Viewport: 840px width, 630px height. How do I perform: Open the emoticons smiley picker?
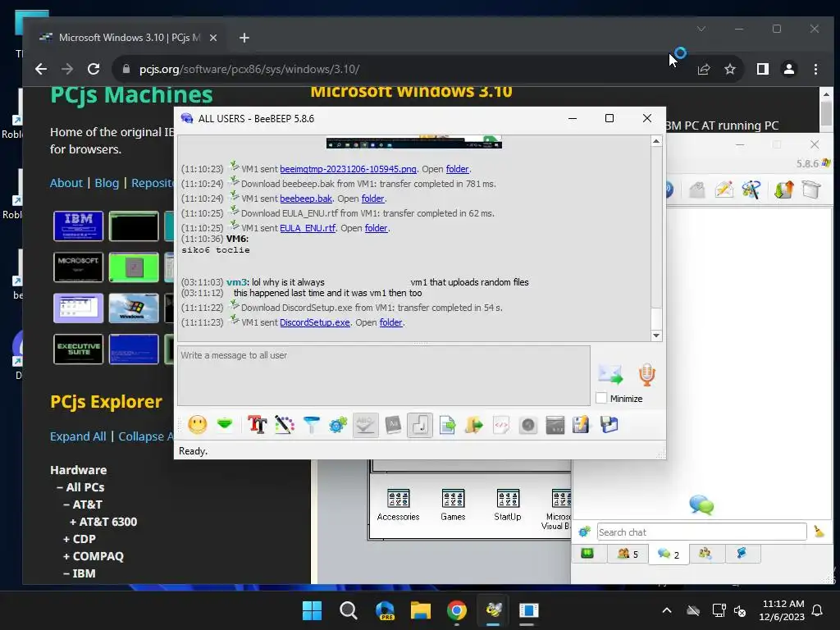pyautogui.click(x=197, y=425)
